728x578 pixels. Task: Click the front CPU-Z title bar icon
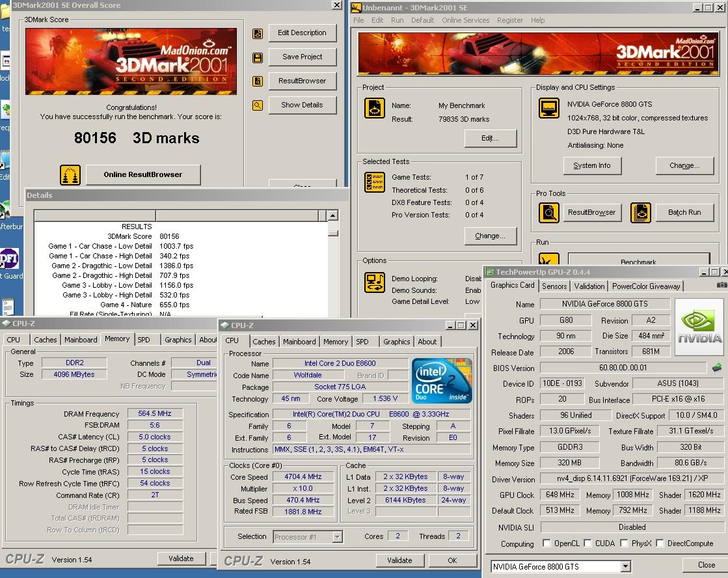(x=225, y=325)
